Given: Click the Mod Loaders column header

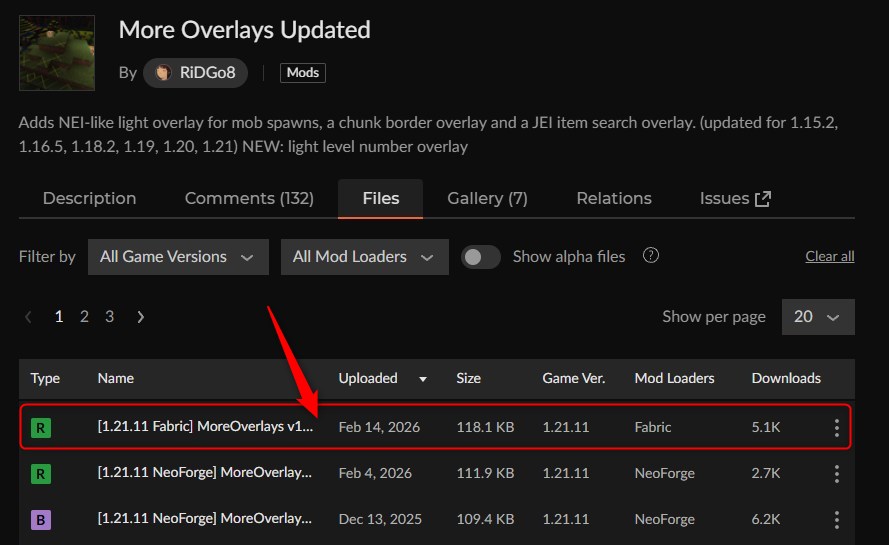Looking at the screenshot, I should point(674,378).
